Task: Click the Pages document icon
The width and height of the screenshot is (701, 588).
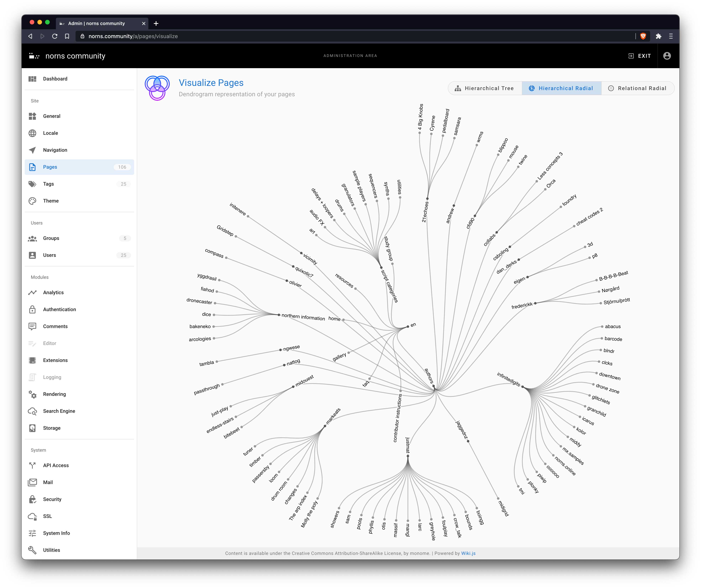Action: 32,167
